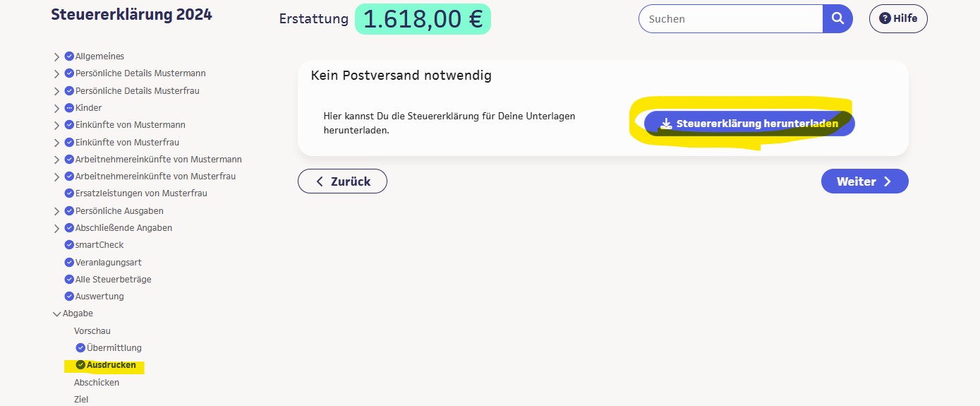Open Alle Steuerbeträge in sidebar
This screenshot has height=406, width=980.
113,279
